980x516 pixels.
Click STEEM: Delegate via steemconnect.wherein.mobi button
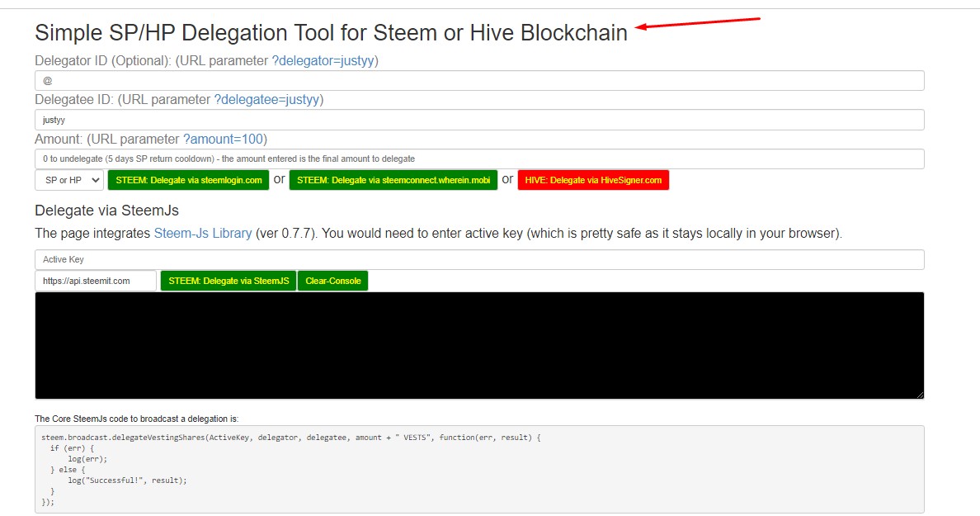tap(393, 180)
